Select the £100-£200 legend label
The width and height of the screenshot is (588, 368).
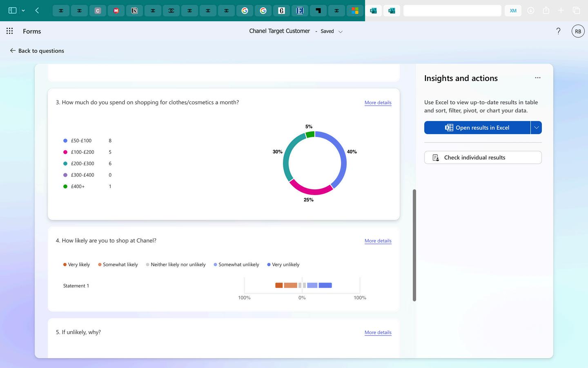click(82, 152)
